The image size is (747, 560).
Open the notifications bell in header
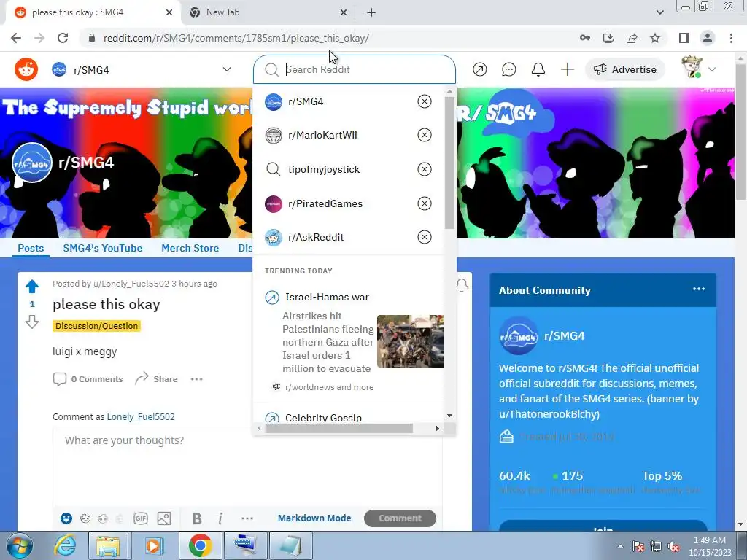(x=538, y=69)
